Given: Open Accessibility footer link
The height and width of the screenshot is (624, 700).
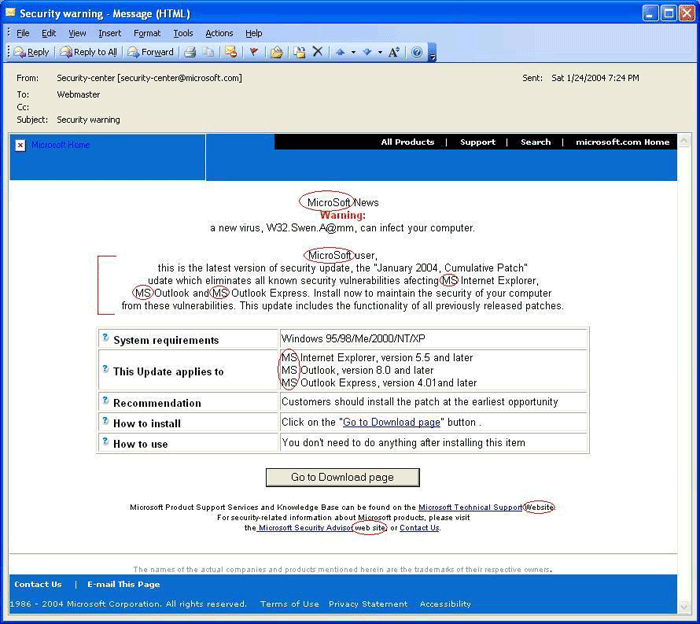Looking at the screenshot, I should tap(445, 604).
